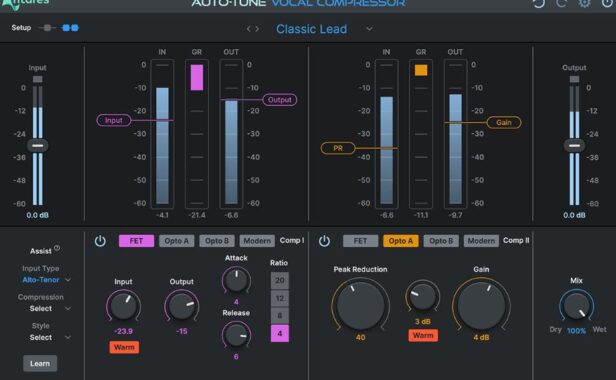Select FET mode for Comp I
616x380 pixels.
click(x=136, y=241)
